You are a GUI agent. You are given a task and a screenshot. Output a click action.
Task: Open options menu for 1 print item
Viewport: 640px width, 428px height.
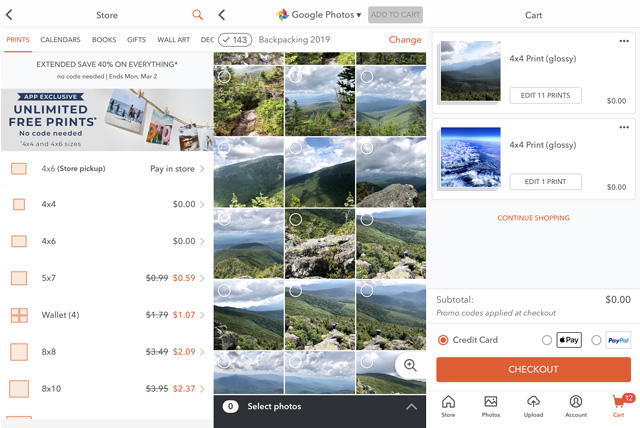pos(624,127)
